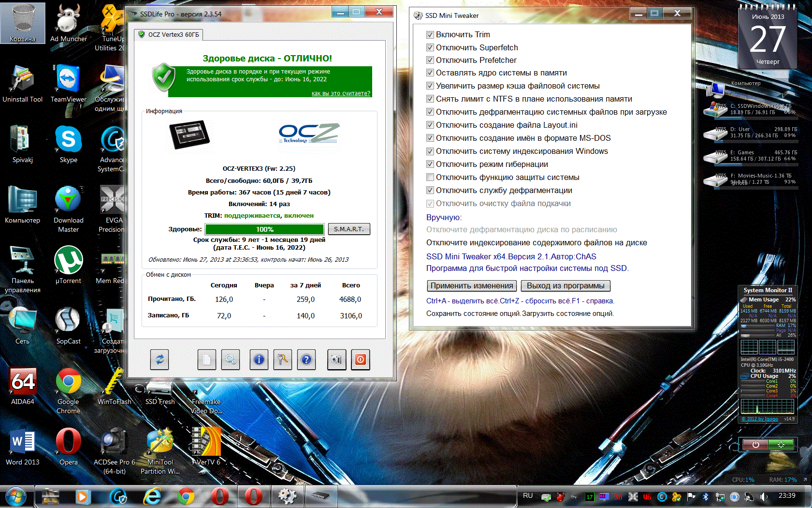
Task: Toggle Отключить создание имён в формате MS-DOS
Action: pos(430,138)
